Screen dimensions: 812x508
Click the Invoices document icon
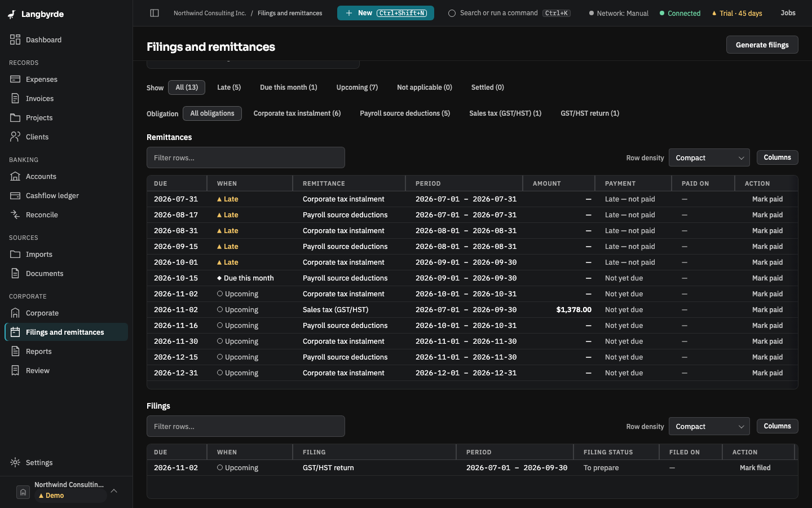[x=15, y=98]
